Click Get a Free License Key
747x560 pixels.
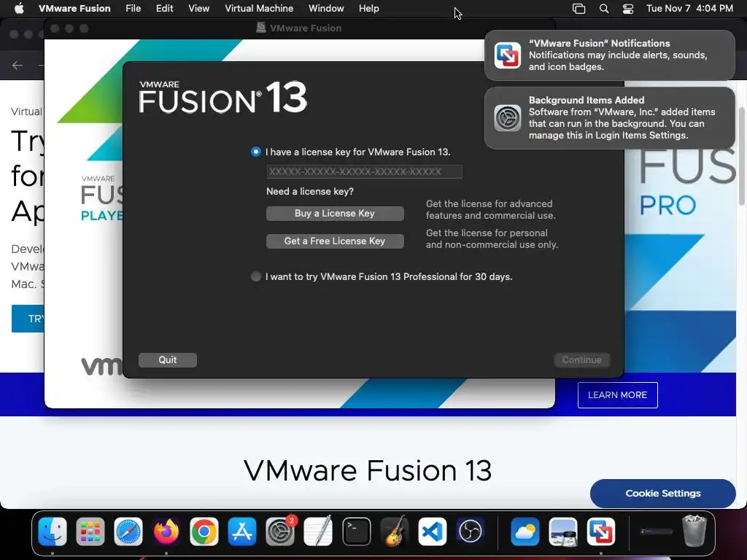click(335, 241)
